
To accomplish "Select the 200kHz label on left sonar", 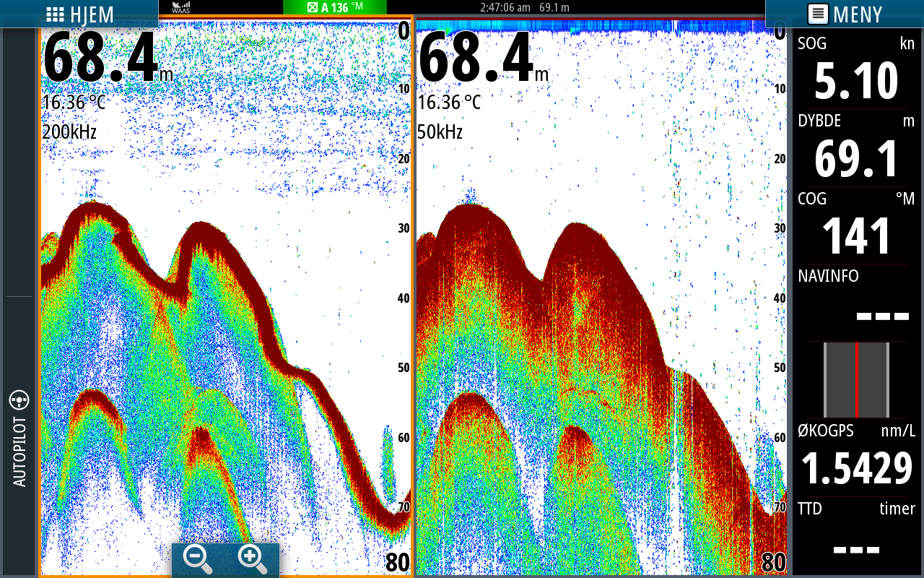I will 69,132.
